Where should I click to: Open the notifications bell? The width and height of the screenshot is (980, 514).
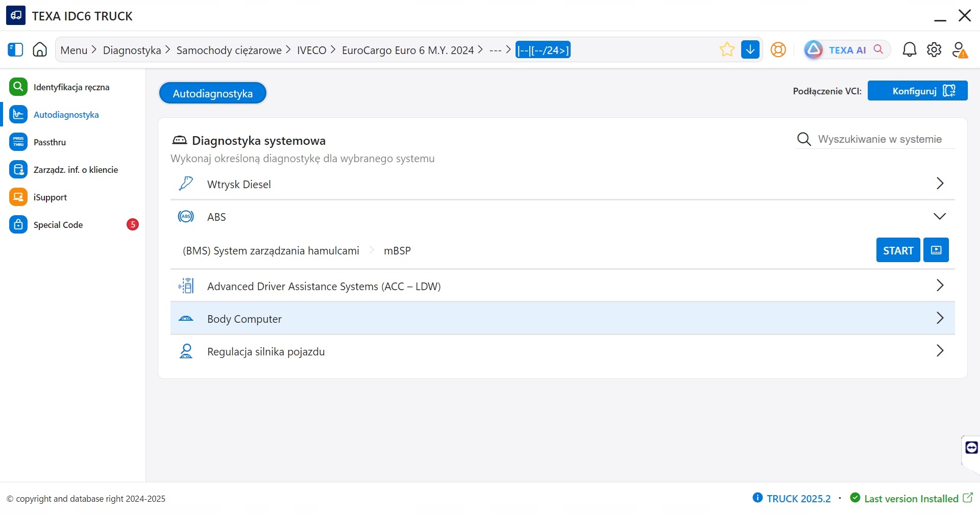point(909,49)
